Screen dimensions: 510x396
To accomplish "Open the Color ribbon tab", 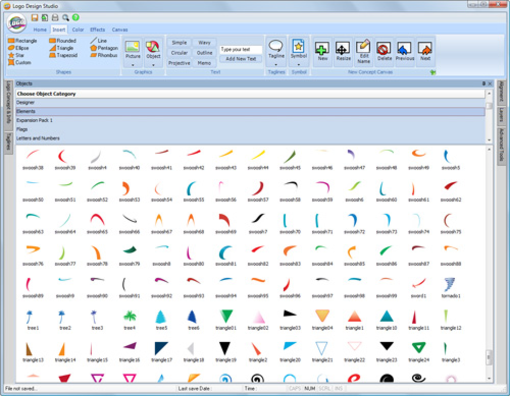I will (x=78, y=30).
